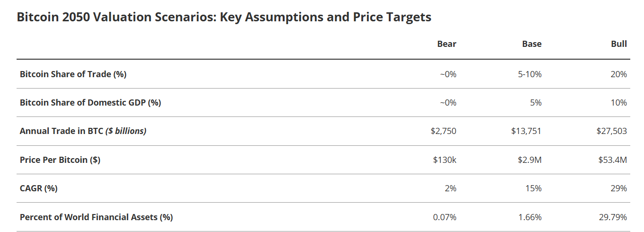Image resolution: width=644 pixels, height=232 pixels.
Task: Select the Bear column header
Action: [447, 44]
